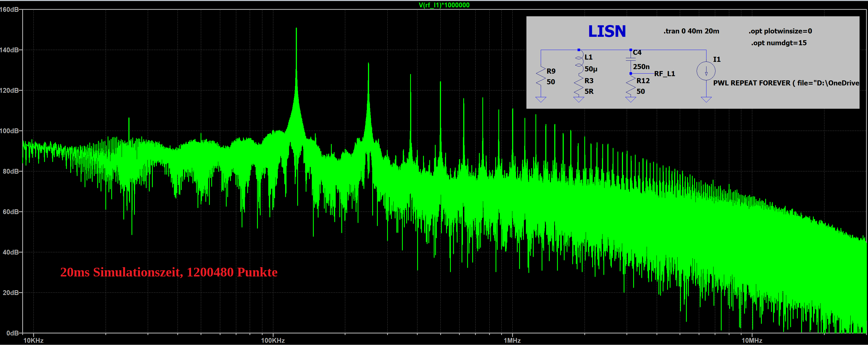
Task: Click the V(rf_l1)*1000000 trace label
Action: pyautogui.click(x=444, y=5)
